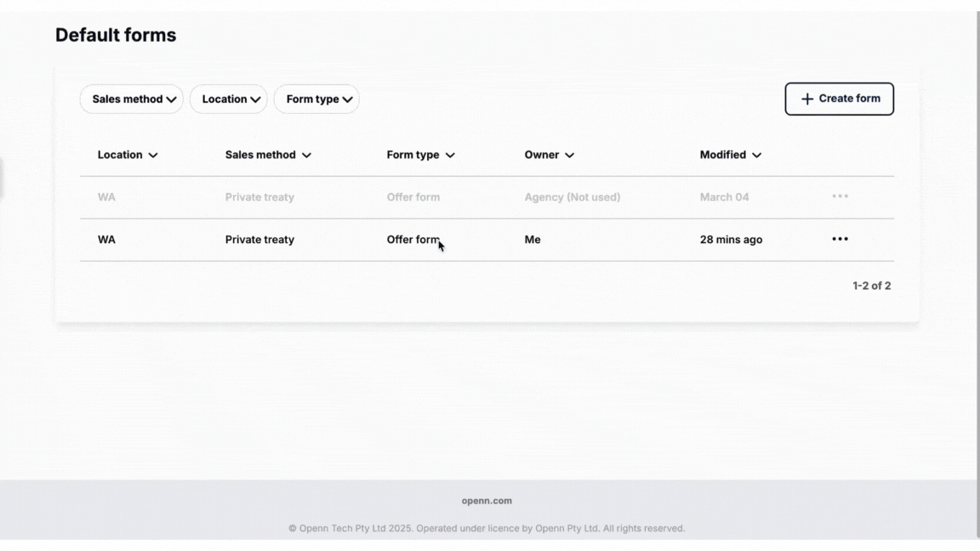Viewport: 980px width, 551px height.
Task: Click the chevron icon beside the Modified column header
Action: click(x=756, y=156)
